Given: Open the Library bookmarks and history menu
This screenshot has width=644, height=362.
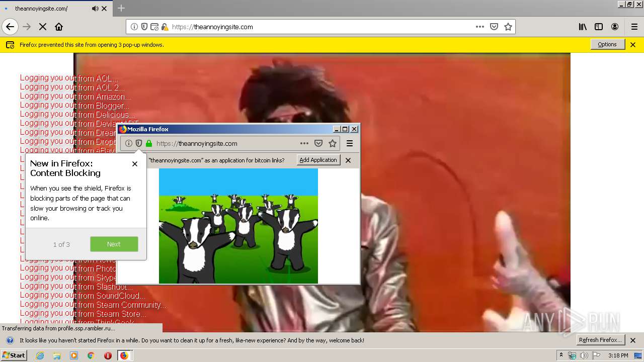Looking at the screenshot, I should [583, 27].
